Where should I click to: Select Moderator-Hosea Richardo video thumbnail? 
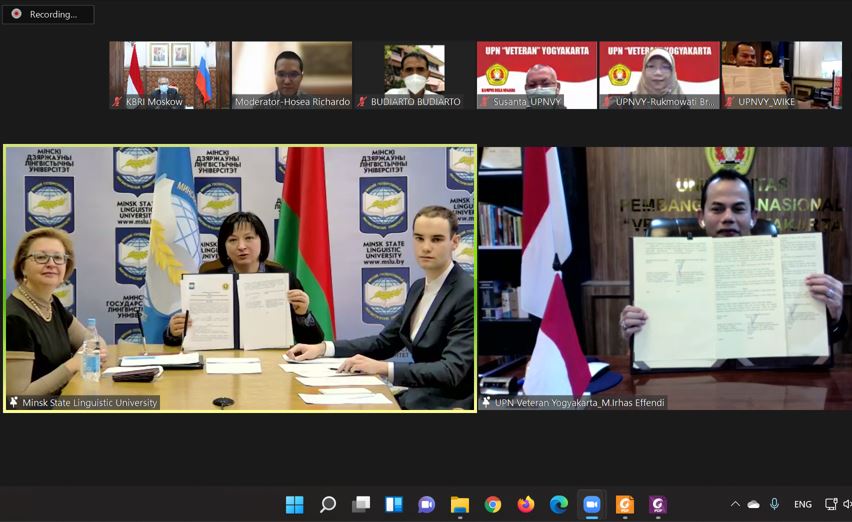[x=291, y=74]
